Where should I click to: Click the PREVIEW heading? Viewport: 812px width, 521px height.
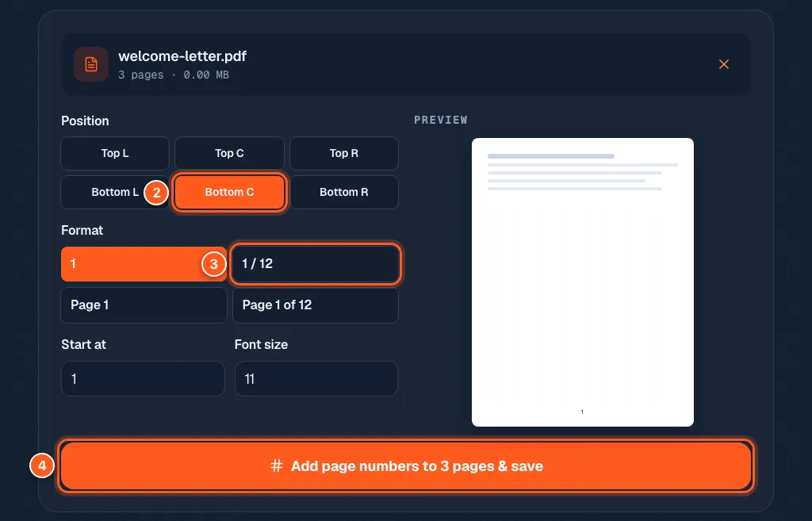[x=441, y=121]
